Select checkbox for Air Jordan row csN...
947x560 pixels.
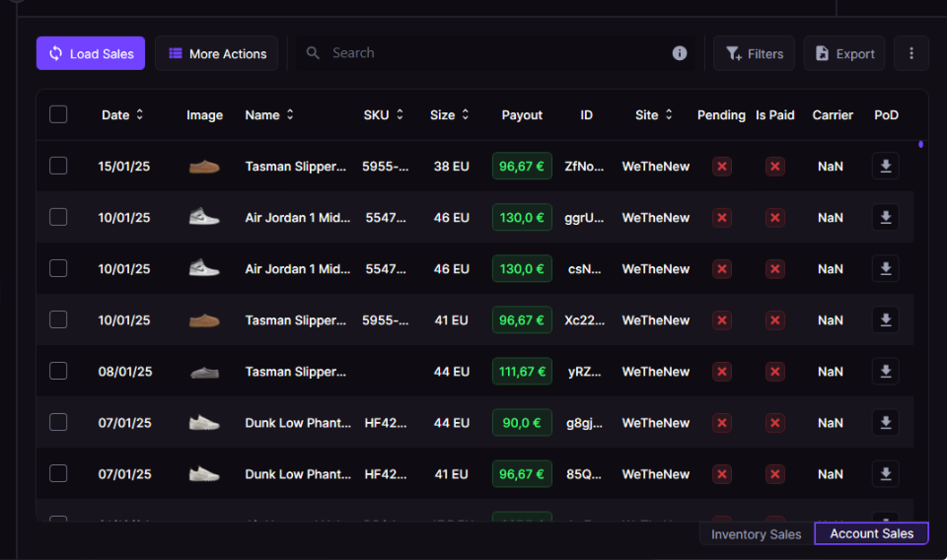[x=58, y=268]
